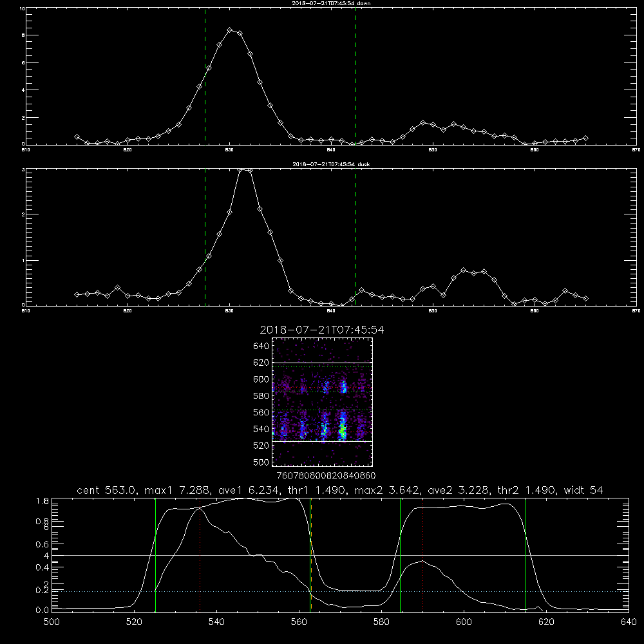Click the dawn plot title text
This screenshot has width=644, height=644.
(x=331, y=3)
